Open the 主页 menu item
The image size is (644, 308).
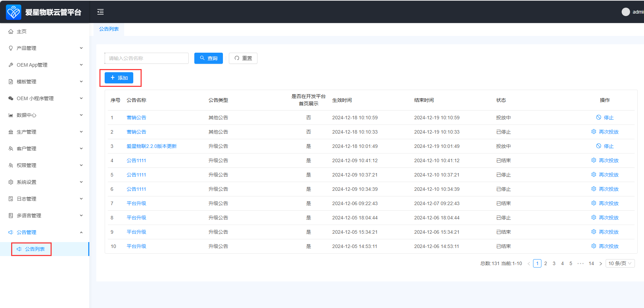(45, 31)
